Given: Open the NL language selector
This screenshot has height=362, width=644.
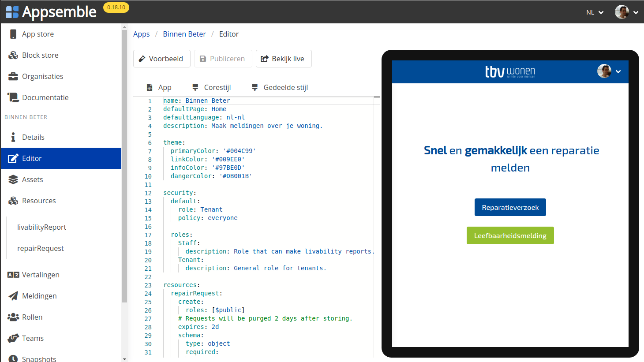Looking at the screenshot, I should tap(594, 12).
